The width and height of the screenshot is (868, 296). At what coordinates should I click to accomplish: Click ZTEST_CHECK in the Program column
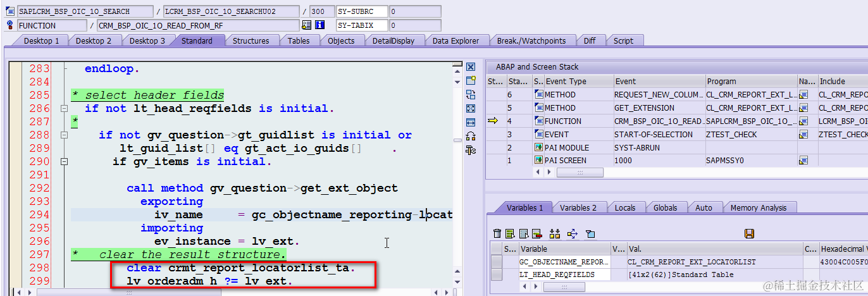coord(751,134)
